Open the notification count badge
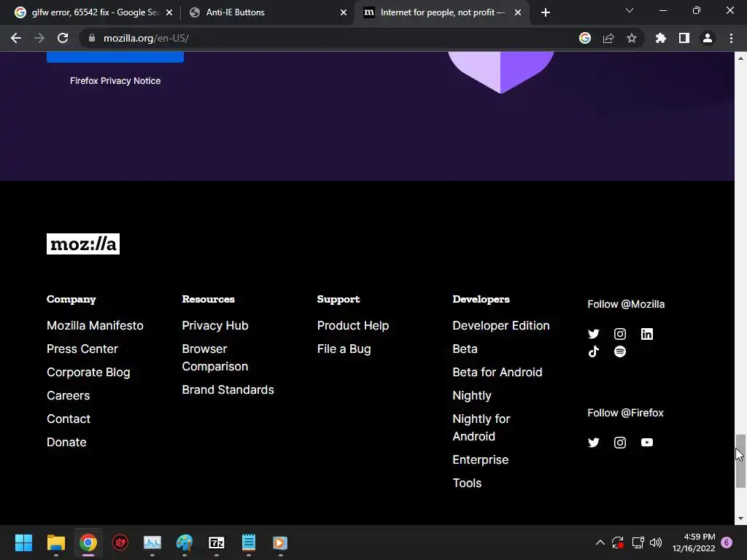Image resolution: width=747 pixels, height=560 pixels. (727, 542)
